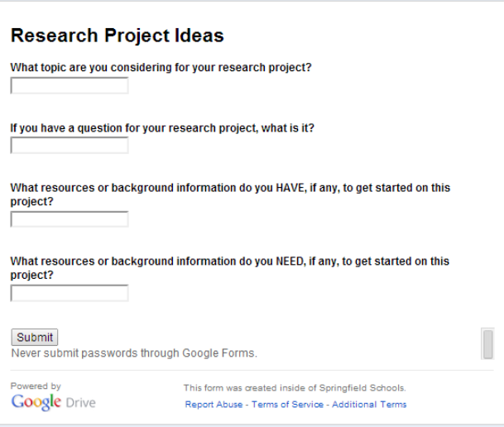Focus the research topic answer field
This screenshot has height=427, width=504.
tap(70, 86)
